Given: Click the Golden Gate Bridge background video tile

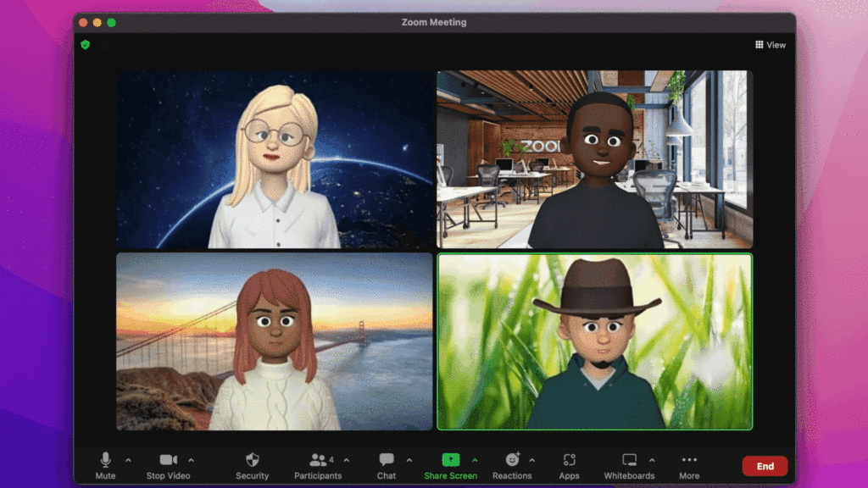Looking at the screenshot, I should tap(275, 341).
